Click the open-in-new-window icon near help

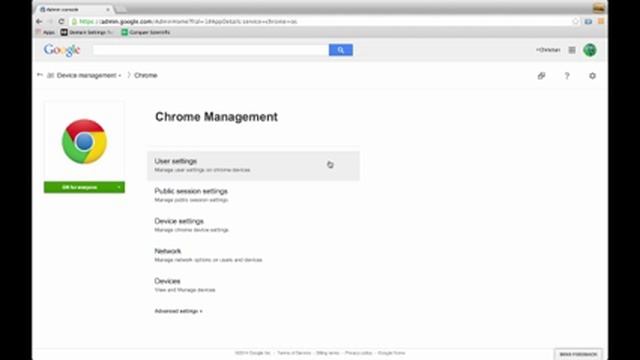pos(541,76)
